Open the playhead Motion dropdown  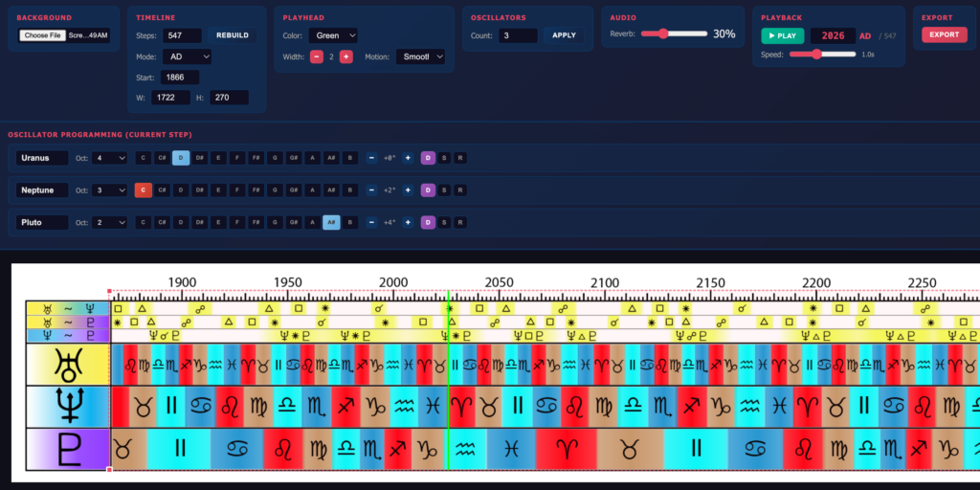point(422,57)
